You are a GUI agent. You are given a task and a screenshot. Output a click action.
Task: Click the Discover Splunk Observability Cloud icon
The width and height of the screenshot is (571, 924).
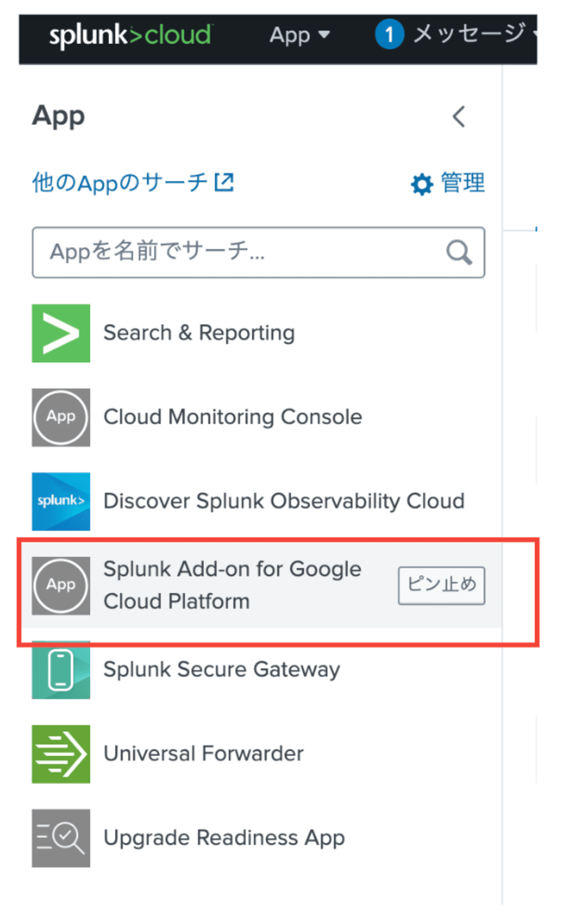[x=61, y=501]
